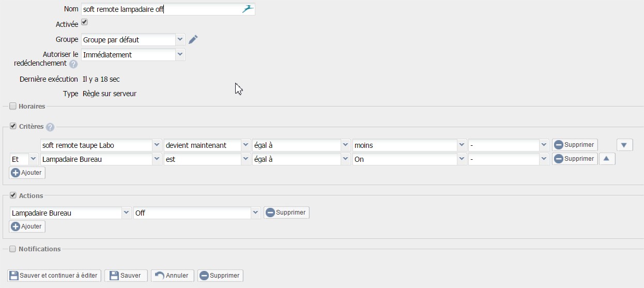Click the pencil icon to edit group
Viewport: 644px width, 288px height.
[193, 40]
